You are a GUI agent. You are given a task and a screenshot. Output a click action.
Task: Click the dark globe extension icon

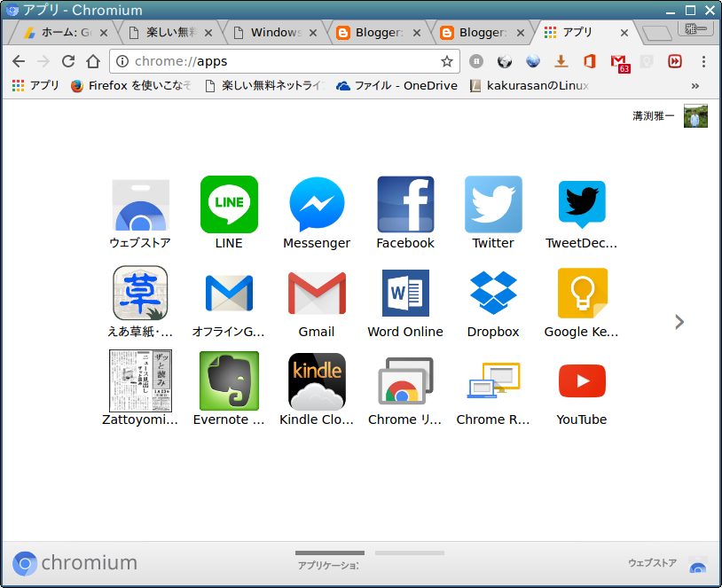505,61
